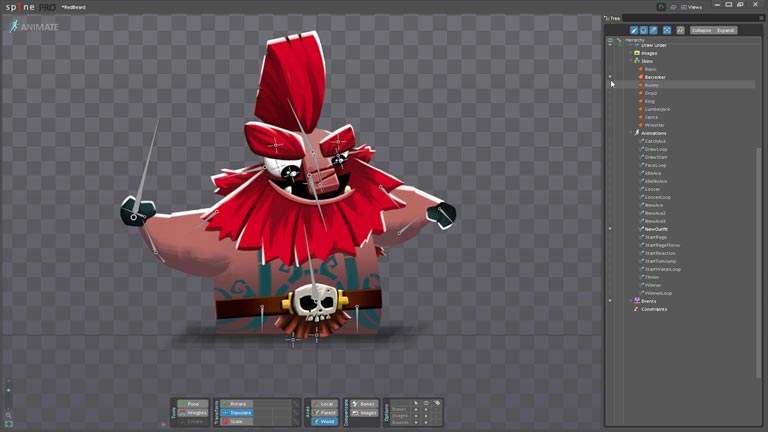Toggle Bounds visible option dot
Screen dimensions: 768x432
[x=426, y=422]
